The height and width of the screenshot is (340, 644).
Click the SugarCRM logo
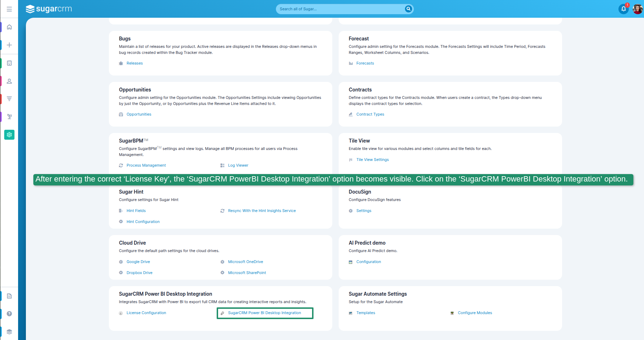[x=49, y=9]
